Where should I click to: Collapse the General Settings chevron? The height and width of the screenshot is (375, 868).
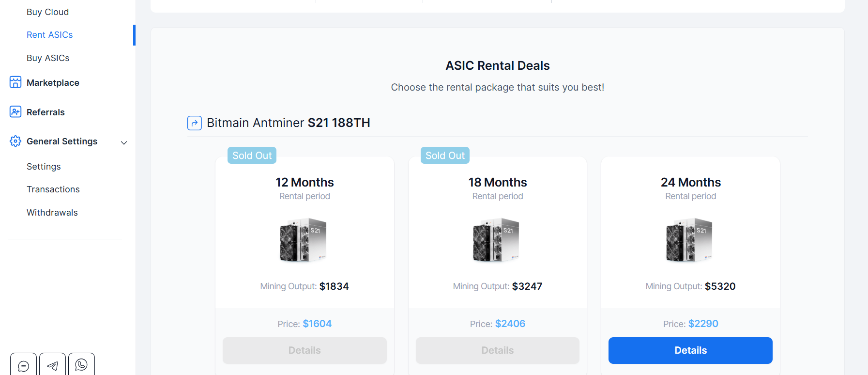[x=124, y=142]
